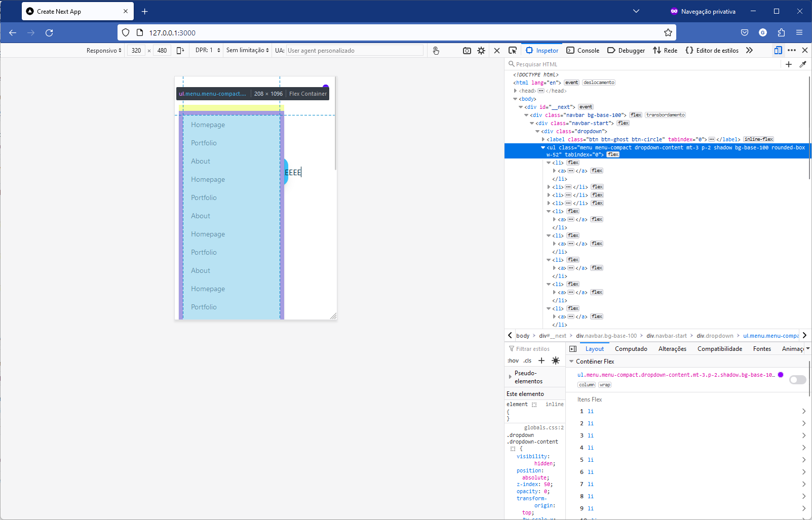Take a screenshot of the viewport

click(467, 50)
